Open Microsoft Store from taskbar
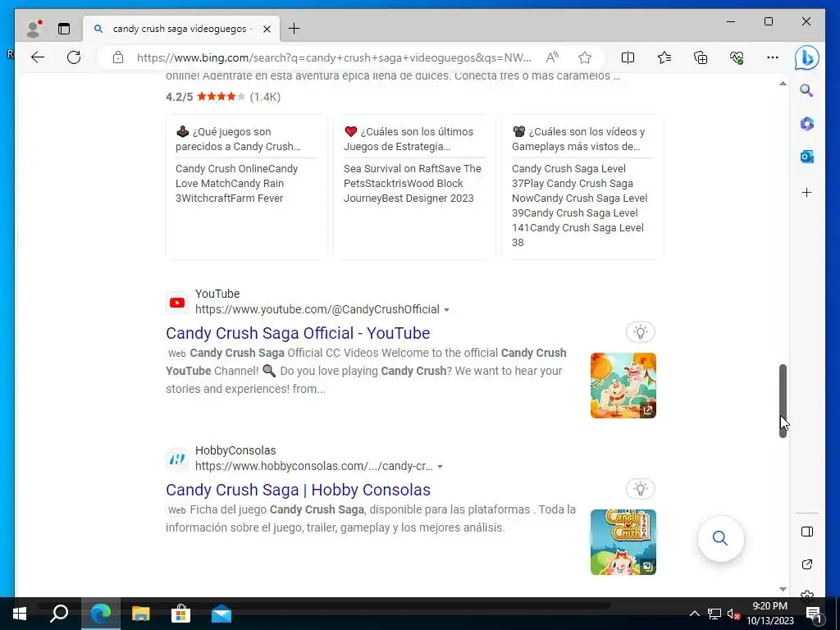Image resolution: width=840 pixels, height=630 pixels. [x=181, y=614]
